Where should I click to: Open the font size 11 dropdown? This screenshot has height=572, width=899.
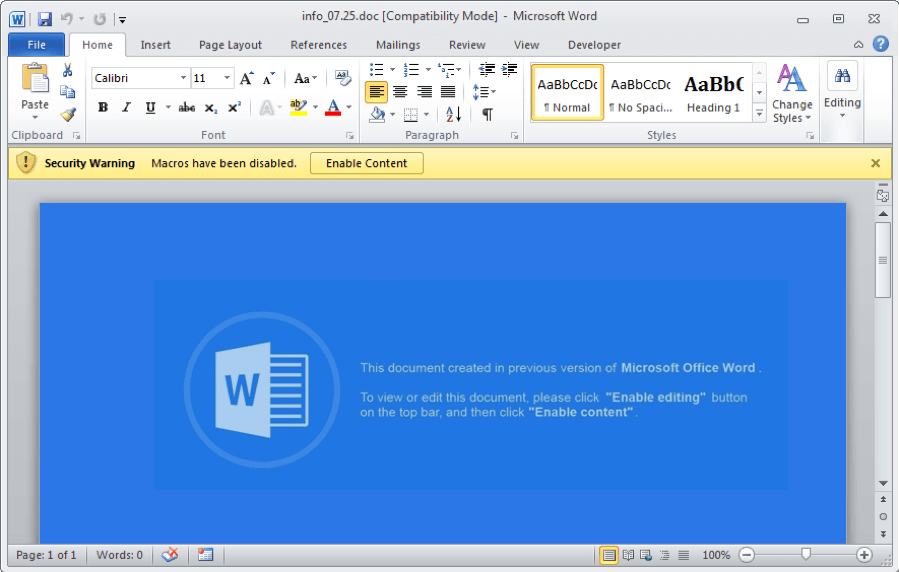(227, 78)
